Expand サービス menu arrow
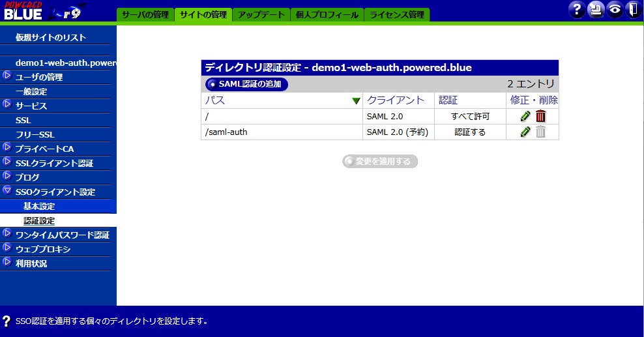 pyautogui.click(x=7, y=104)
